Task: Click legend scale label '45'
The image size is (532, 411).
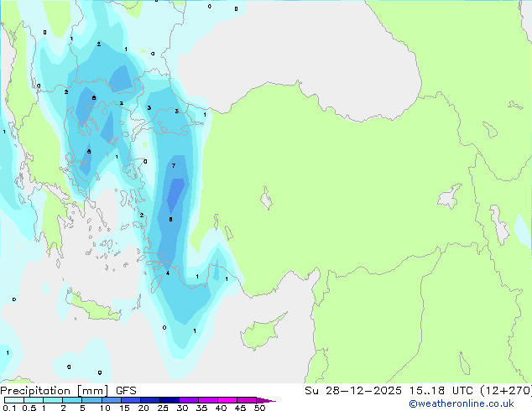Action: coord(240,408)
